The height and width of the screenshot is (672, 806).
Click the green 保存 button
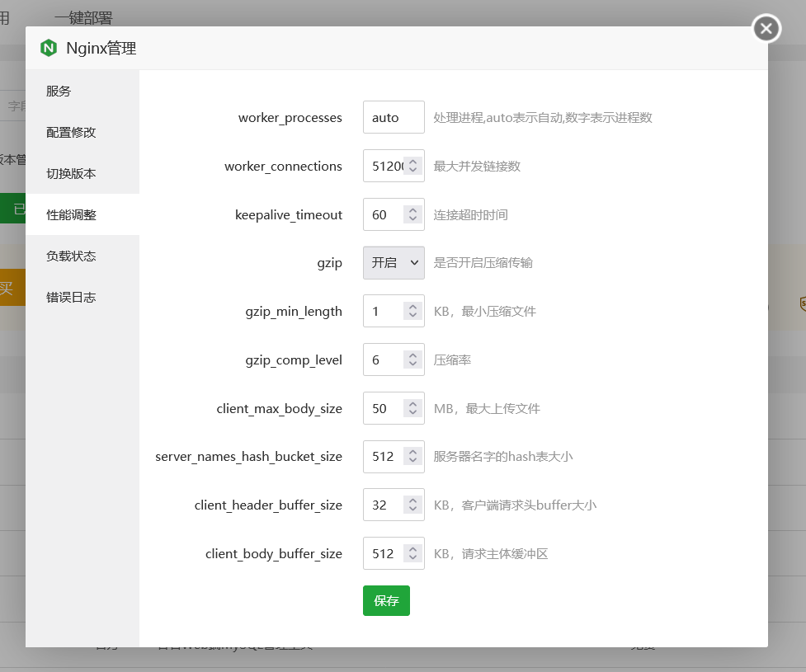387,600
